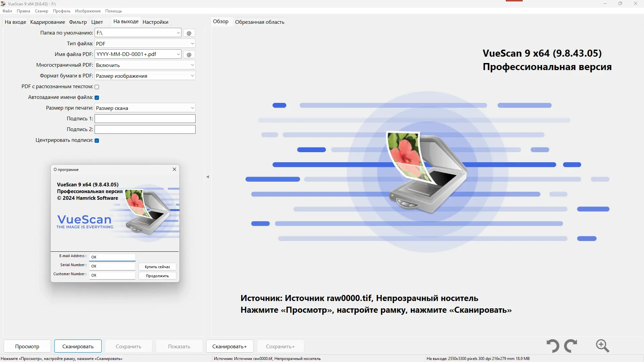Click the VueScan scanner logo in about dialog

(148, 211)
